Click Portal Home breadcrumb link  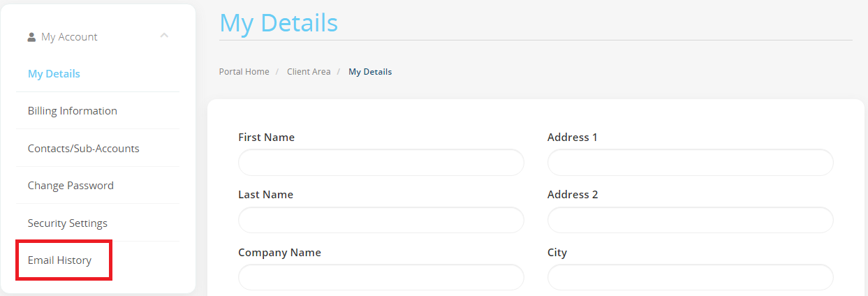[x=244, y=72]
